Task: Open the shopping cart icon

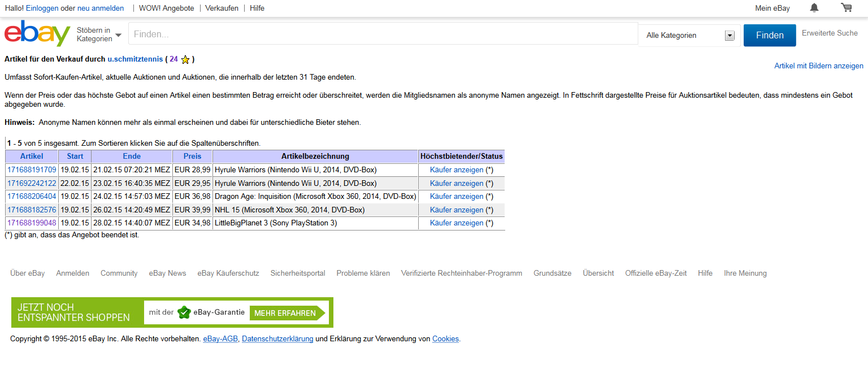Action: tap(846, 8)
